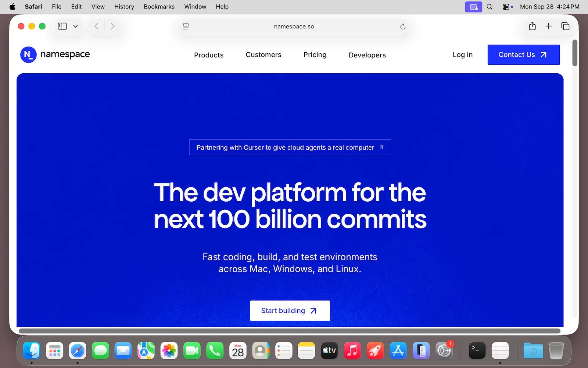This screenshot has height=368, width=588.
Task: Open Contacts from the Dock
Action: (261, 351)
